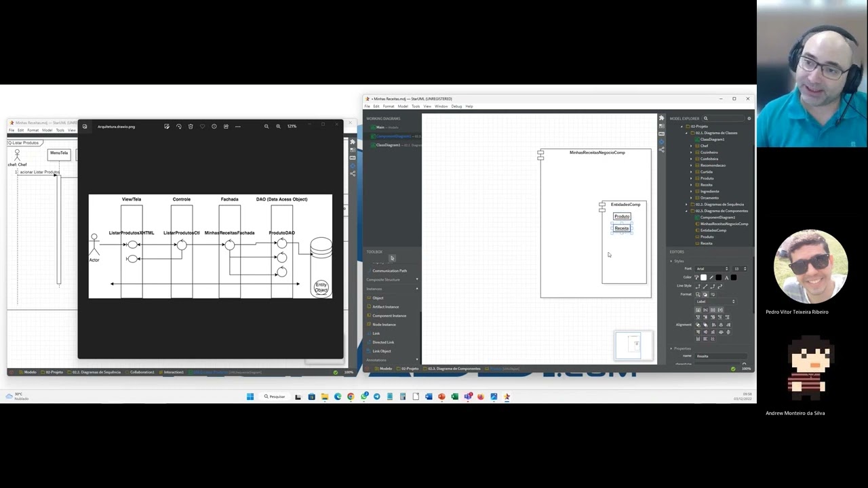This screenshot has height=488, width=868.
Task: Collapse 02.1. Diagrama de Classes node
Action: [686, 133]
